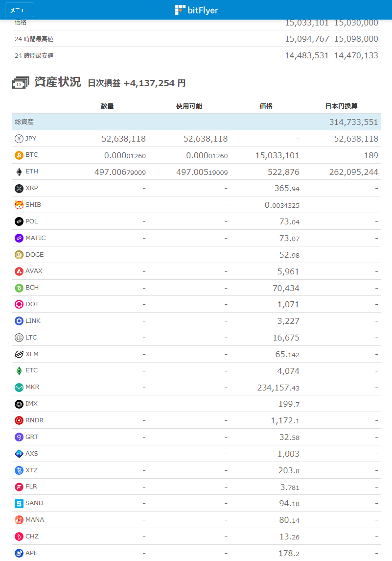Click the MKR Maker icon

(x=19, y=388)
